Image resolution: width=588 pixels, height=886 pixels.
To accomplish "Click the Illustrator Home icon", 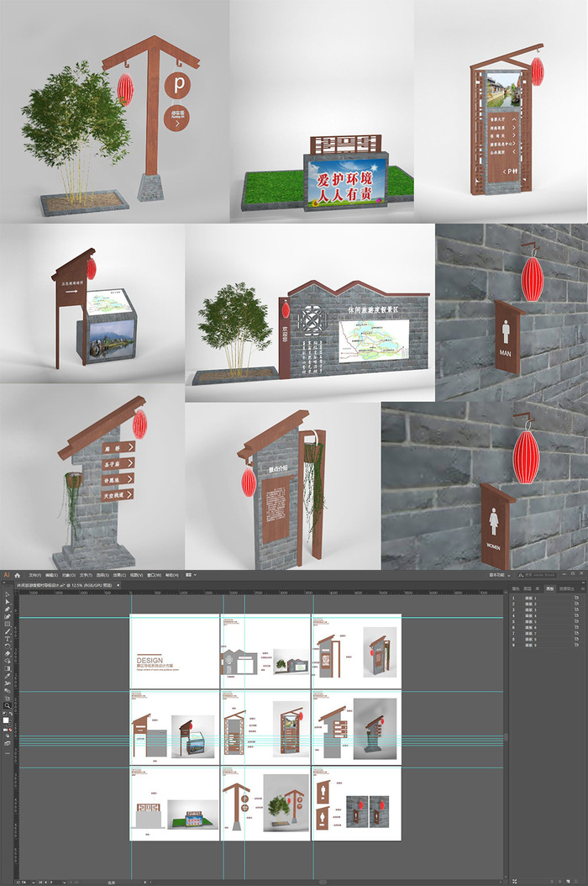I will click(17, 575).
